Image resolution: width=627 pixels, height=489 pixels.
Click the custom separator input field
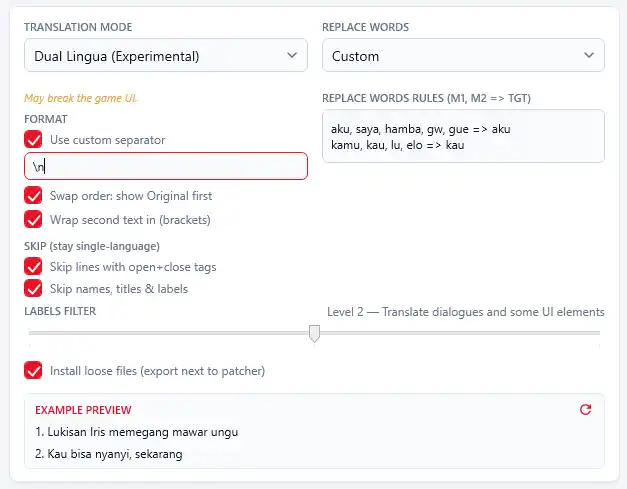[166, 166]
